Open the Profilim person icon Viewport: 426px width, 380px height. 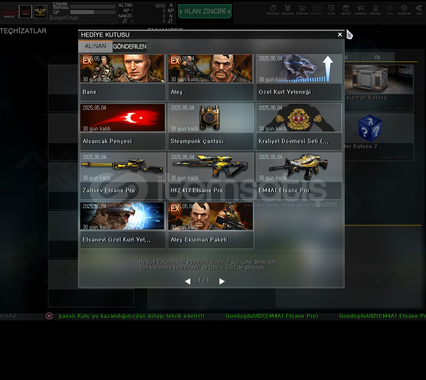375,10
